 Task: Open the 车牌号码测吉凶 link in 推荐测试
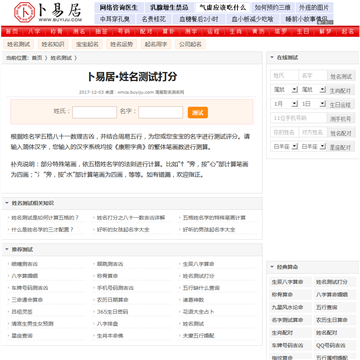[x=30, y=288]
